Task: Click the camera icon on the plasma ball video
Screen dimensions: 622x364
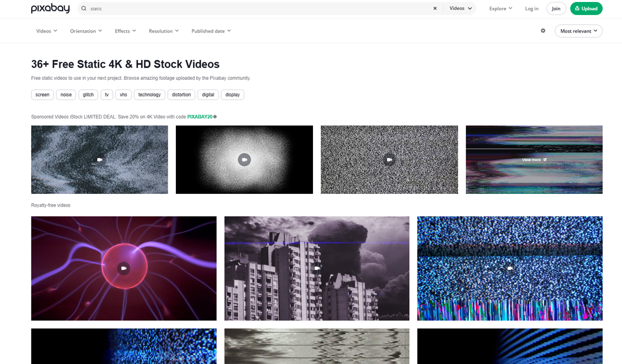Action: [x=123, y=268]
